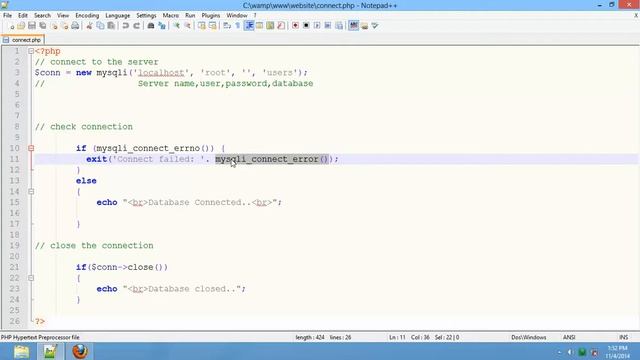Screen dimensions: 640x360
Task: Open the Encoding menu
Action: [87, 16]
